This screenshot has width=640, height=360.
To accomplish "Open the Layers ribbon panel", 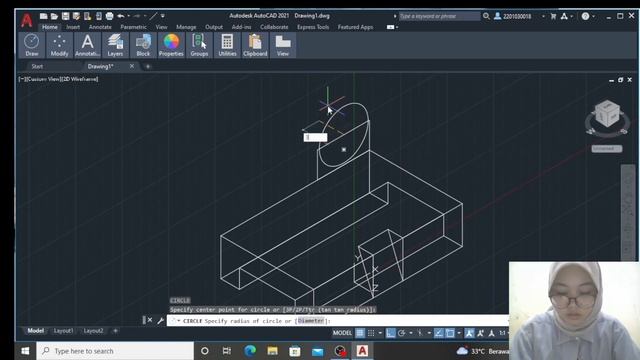I will [115, 45].
